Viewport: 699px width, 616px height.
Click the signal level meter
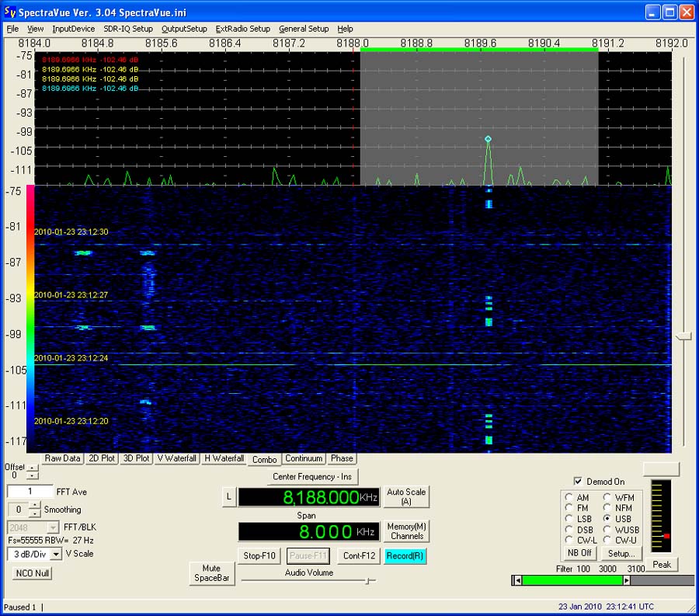pos(661,516)
